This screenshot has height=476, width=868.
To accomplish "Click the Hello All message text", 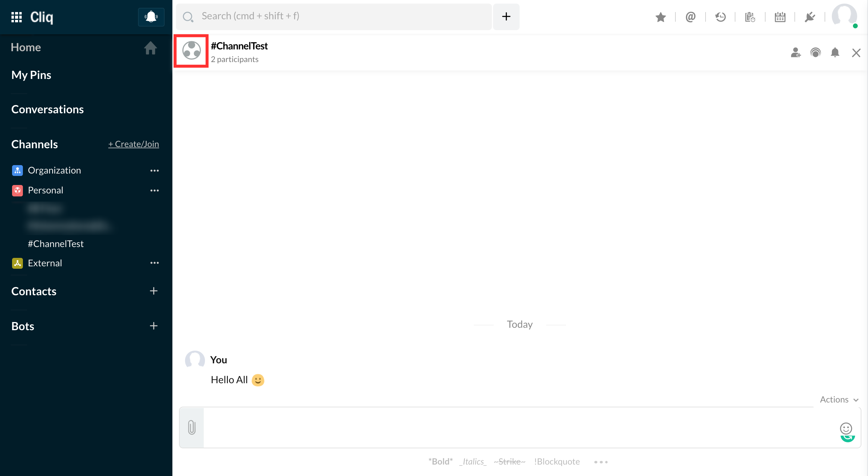I will click(229, 380).
